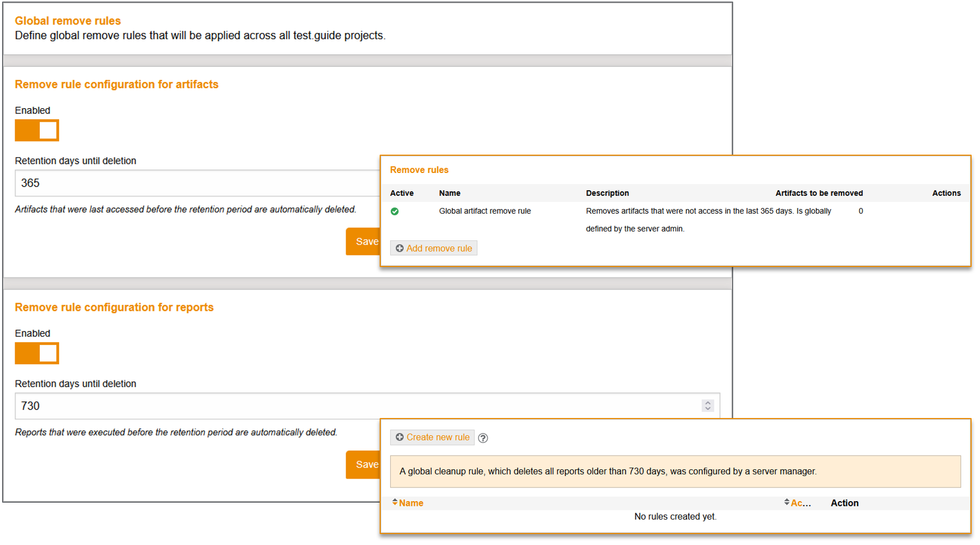
Task: Click the plus icon in Add remove rule
Action: coord(400,249)
